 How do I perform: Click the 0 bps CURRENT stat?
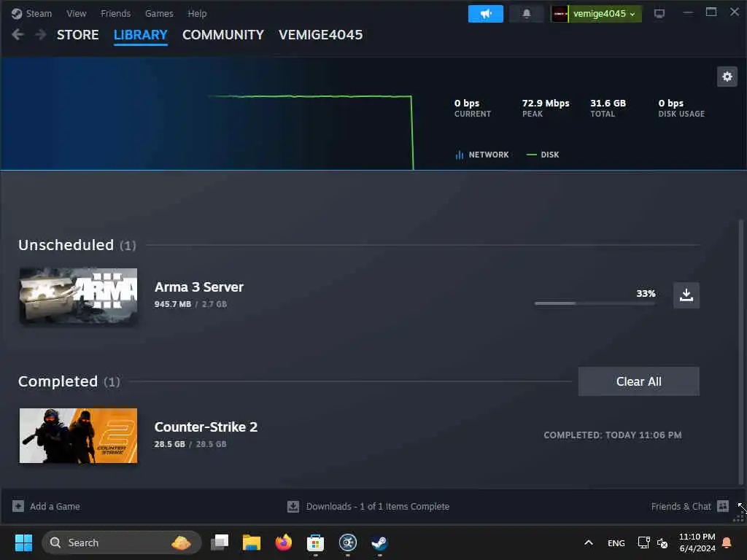(x=472, y=108)
